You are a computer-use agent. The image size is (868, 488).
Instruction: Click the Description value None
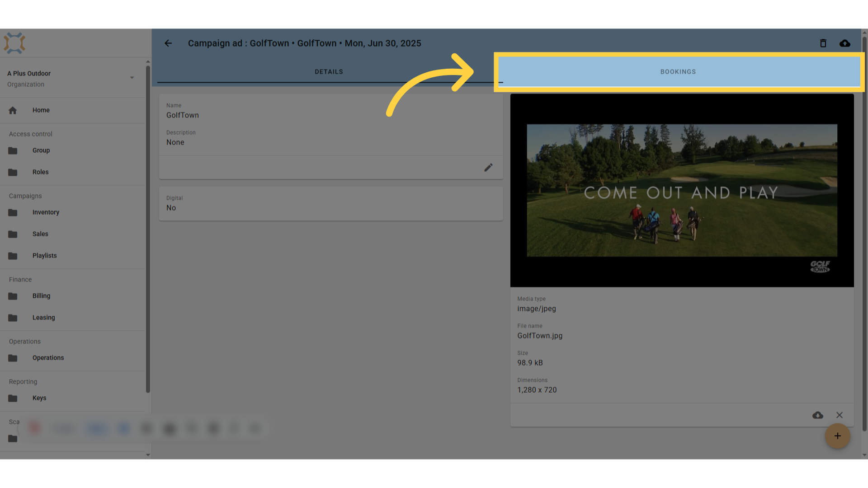tap(175, 142)
